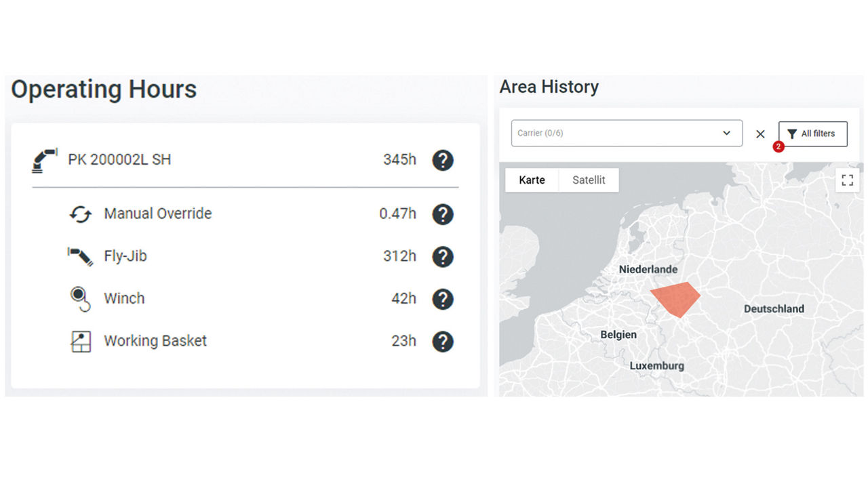Click the red filter count badge
Viewport: 868px width, 488px height.
pyautogui.click(x=778, y=146)
